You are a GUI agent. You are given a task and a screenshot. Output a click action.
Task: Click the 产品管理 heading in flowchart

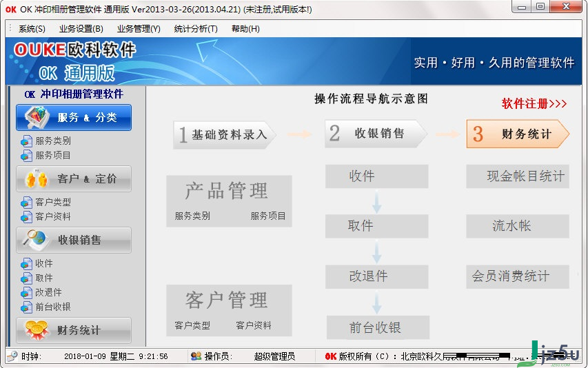point(227,191)
